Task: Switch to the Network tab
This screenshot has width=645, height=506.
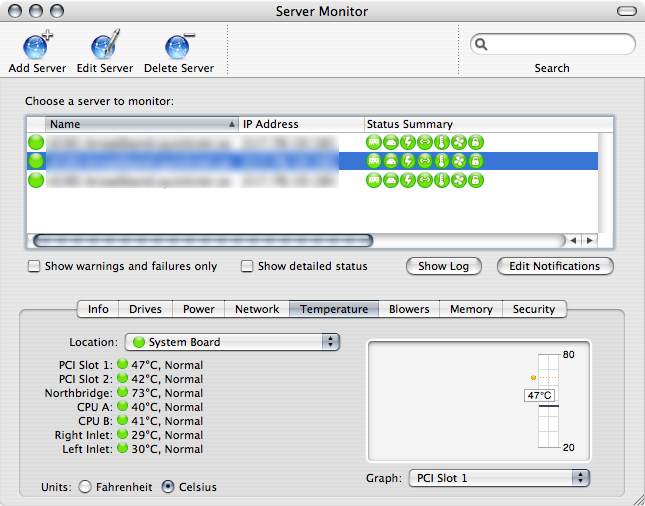Action: tap(257, 309)
